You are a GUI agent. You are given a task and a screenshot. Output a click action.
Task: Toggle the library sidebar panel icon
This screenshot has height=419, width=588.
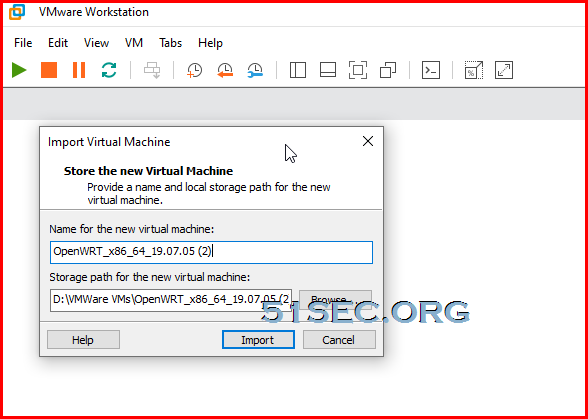298,70
